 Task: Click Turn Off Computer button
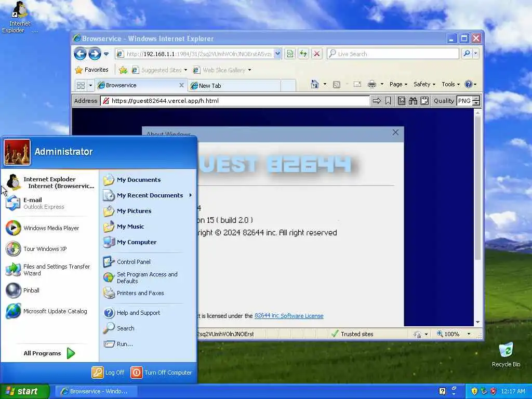pos(162,373)
